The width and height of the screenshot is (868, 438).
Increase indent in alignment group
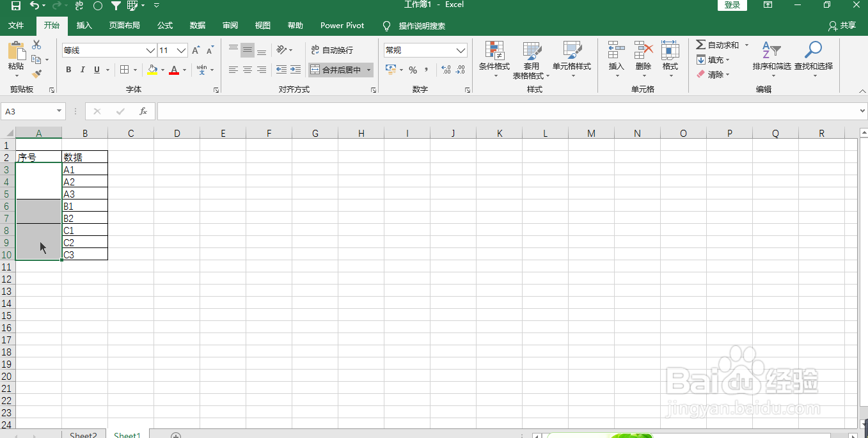pos(295,70)
